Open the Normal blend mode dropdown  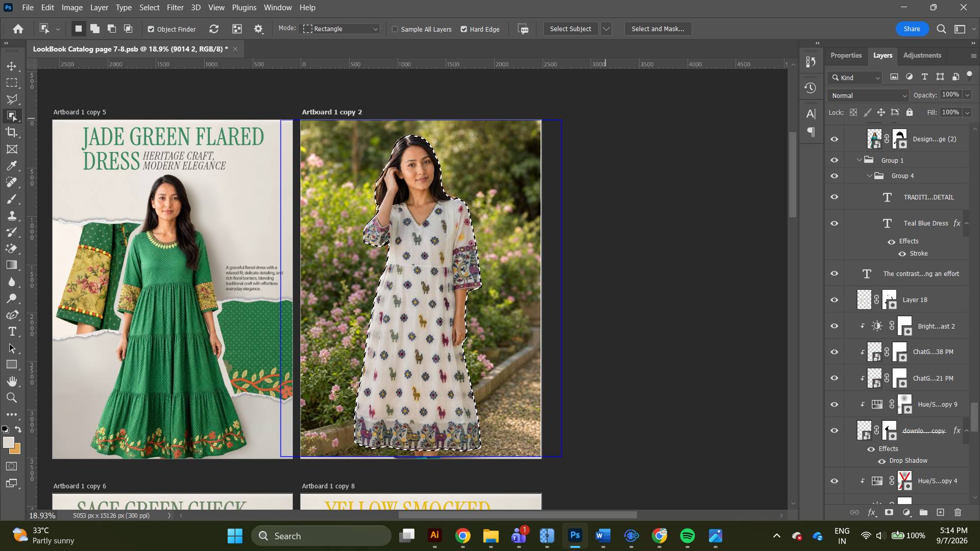868,96
